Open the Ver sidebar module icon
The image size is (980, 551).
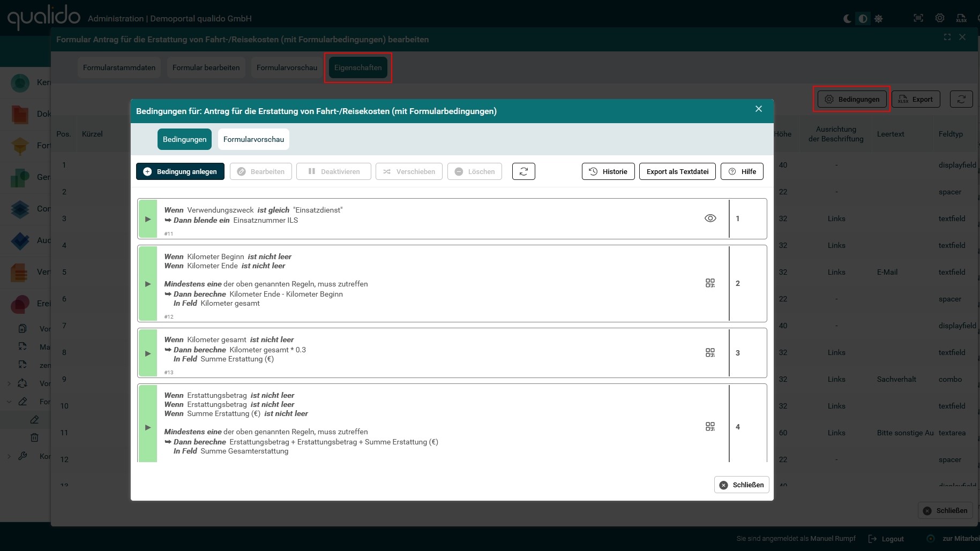point(20,272)
